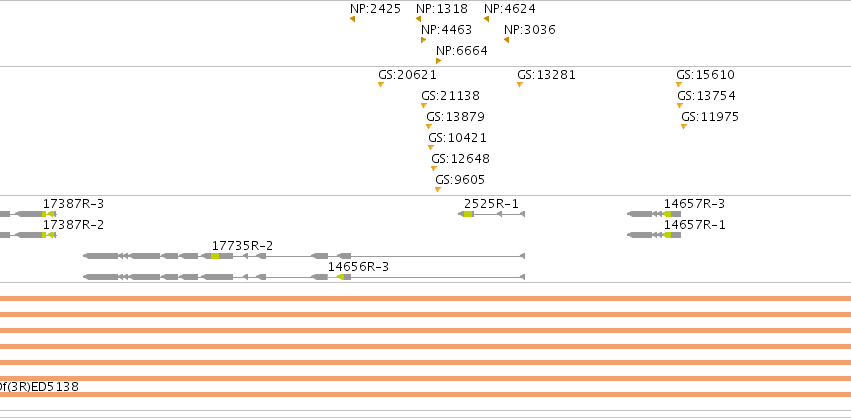This screenshot has width=851, height=418.
Task: Select the 14657R-3 transcript glyph
Action: [654, 214]
